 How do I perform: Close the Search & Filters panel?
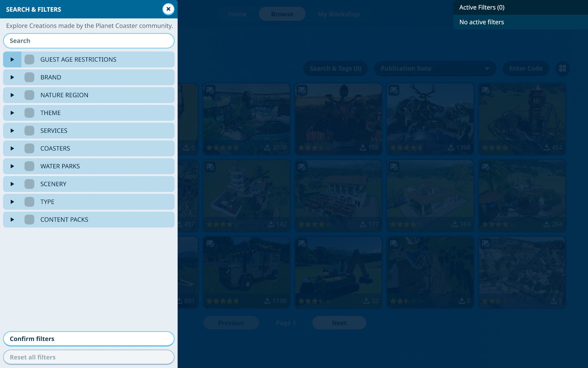click(x=168, y=9)
